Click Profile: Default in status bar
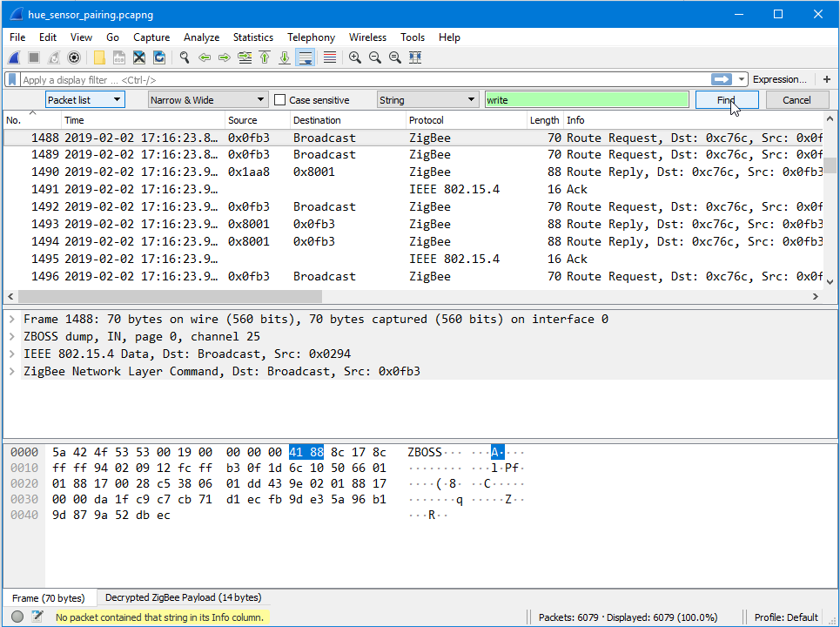Screen dimensions: 840x627 click(x=786, y=617)
